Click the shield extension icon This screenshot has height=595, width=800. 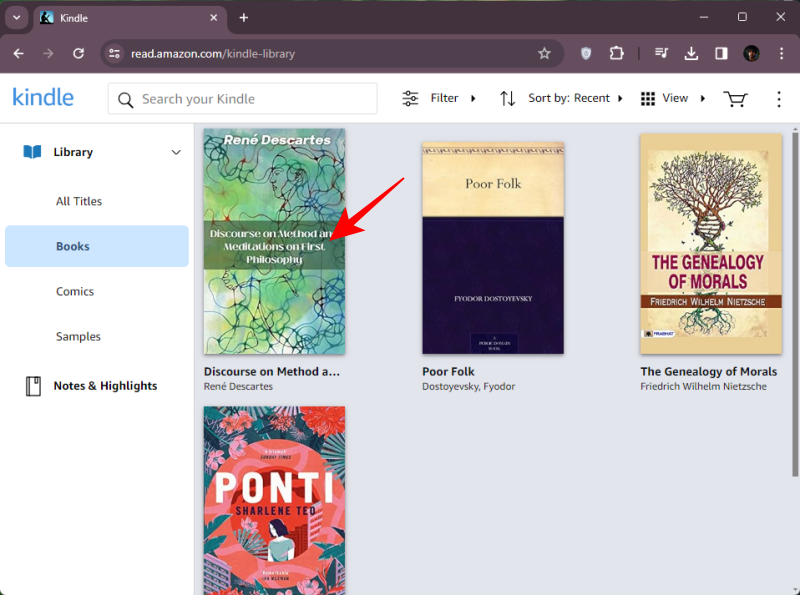[x=586, y=53]
